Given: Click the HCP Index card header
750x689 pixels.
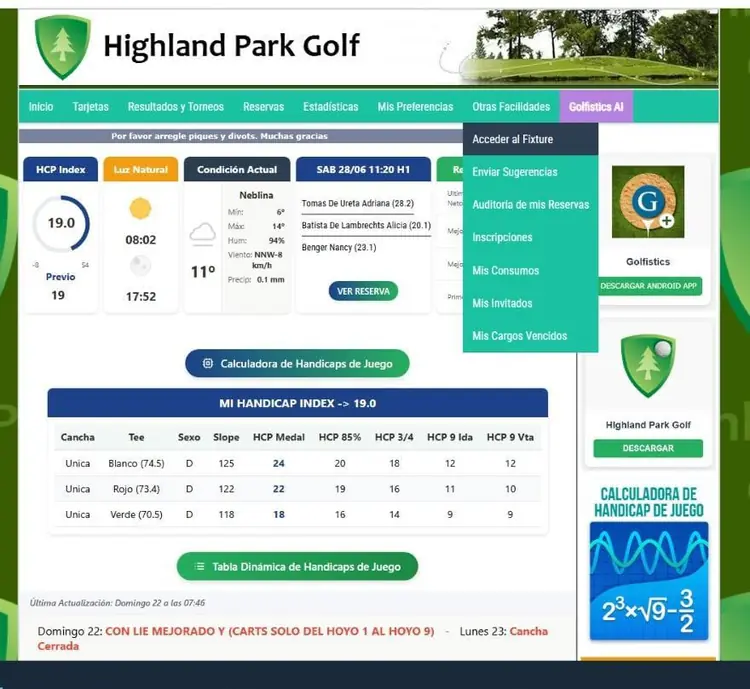Looking at the screenshot, I should [60, 169].
